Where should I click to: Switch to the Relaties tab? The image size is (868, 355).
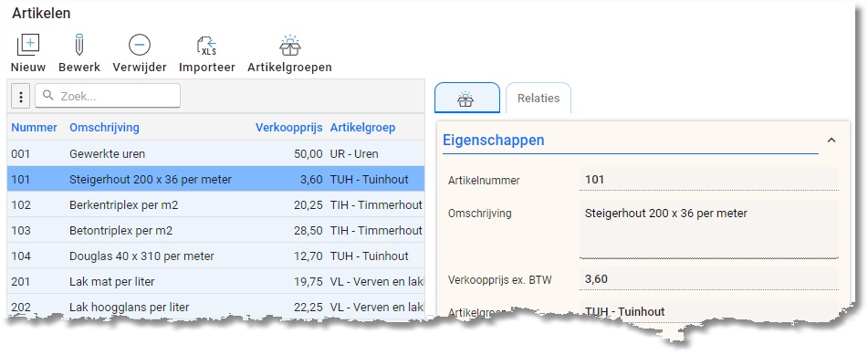pyautogui.click(x=539, y=99)
